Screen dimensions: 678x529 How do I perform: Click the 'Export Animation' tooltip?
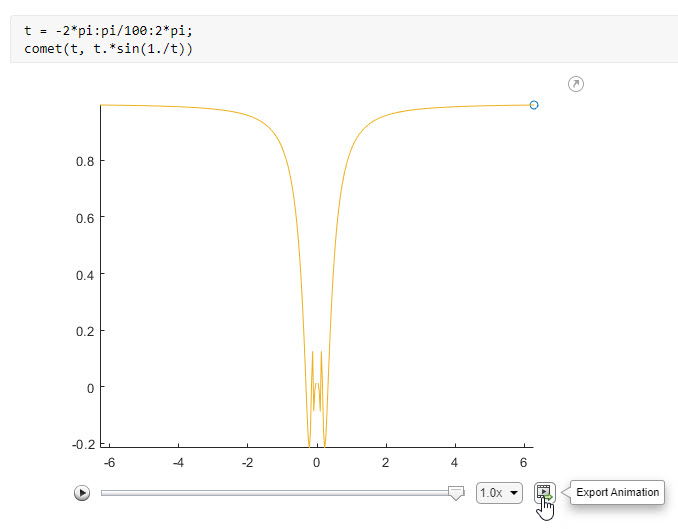pos(617,492)
